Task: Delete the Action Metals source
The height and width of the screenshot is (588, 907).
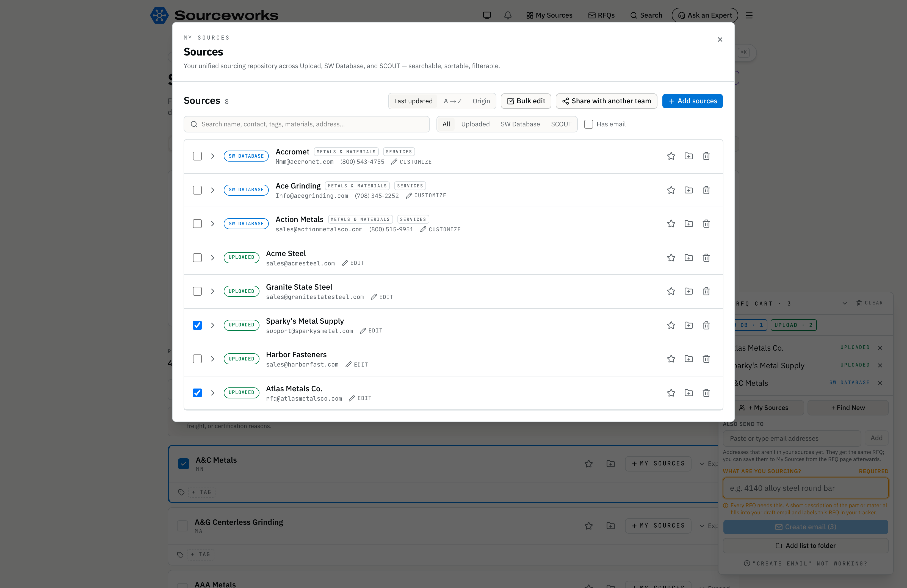Action: pos(706,224)
